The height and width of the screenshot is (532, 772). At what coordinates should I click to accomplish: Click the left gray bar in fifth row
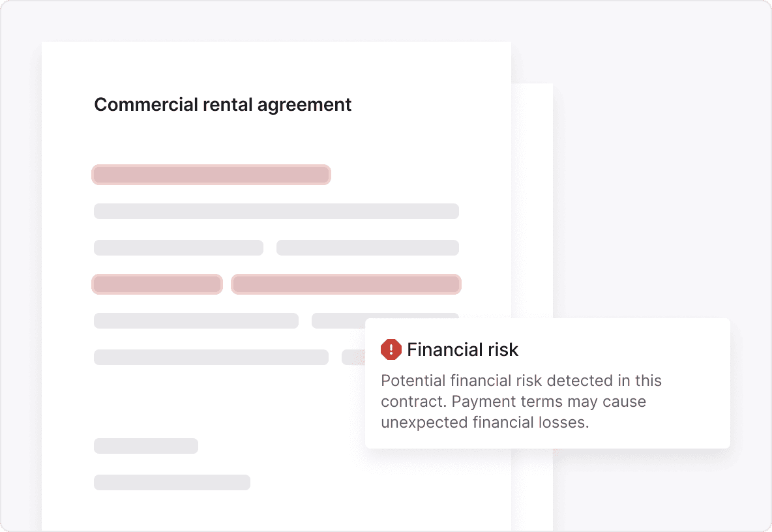coord(196,321)
